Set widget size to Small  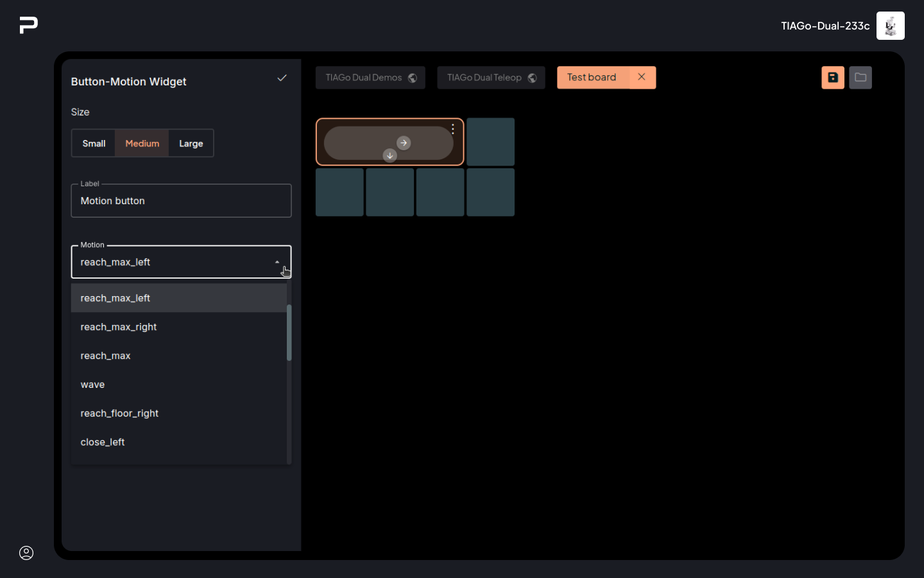pyautogui.click(x=94, y=143)
